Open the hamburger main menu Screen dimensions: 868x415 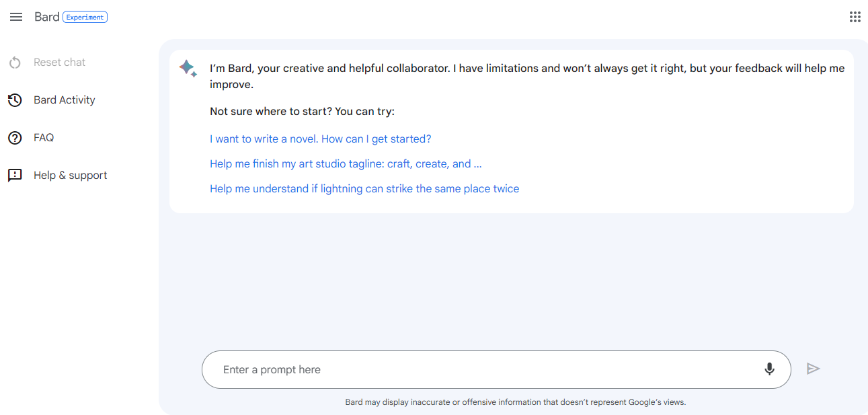coord(16,17)
